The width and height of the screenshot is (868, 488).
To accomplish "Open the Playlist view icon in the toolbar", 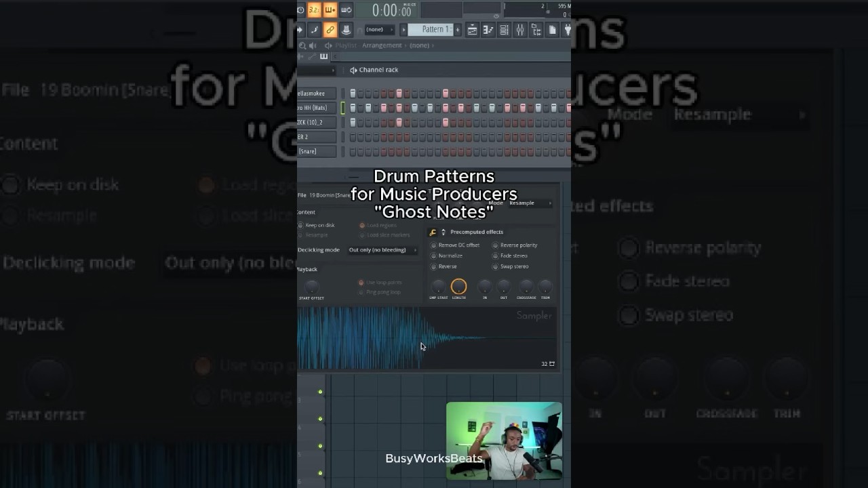I will (472, 30).
